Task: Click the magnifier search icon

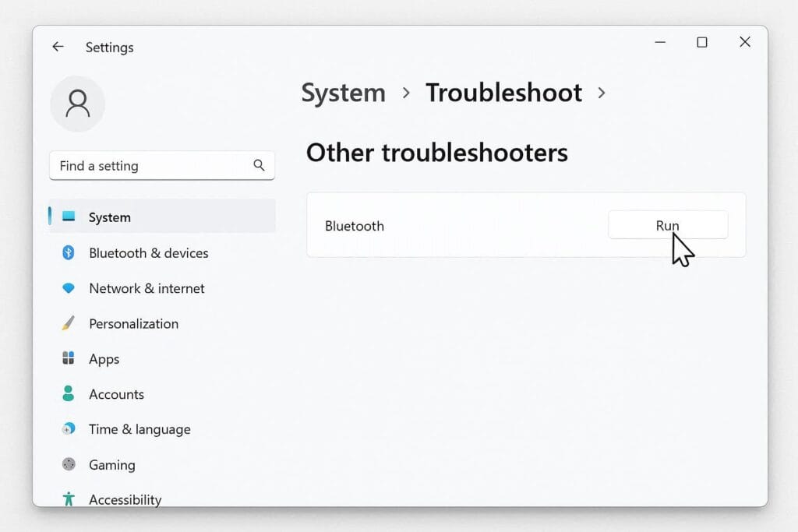Action: click(259, 165)
